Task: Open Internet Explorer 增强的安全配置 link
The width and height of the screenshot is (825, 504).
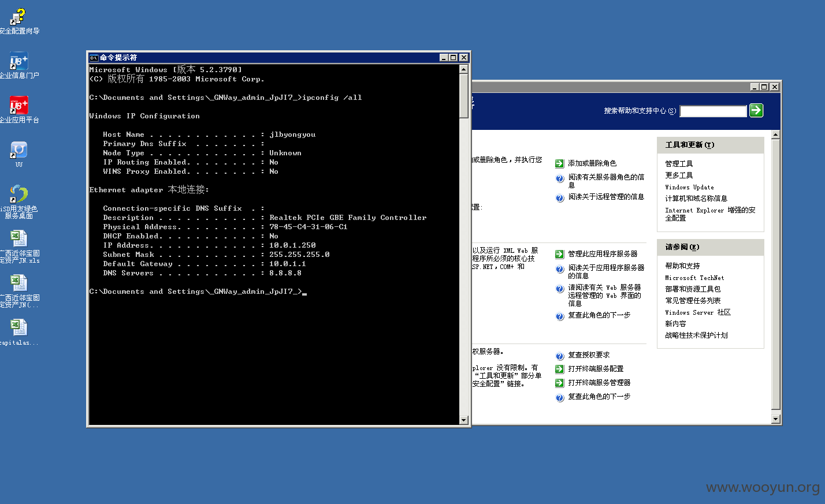Action: pyautogui.click(x=710, y=214)
